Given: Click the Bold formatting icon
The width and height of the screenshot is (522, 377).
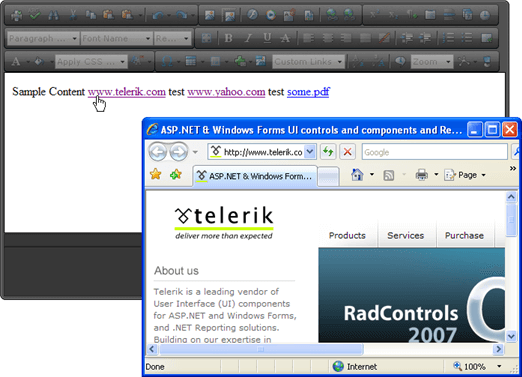Looking at the screenshot, I should [228, 38].
